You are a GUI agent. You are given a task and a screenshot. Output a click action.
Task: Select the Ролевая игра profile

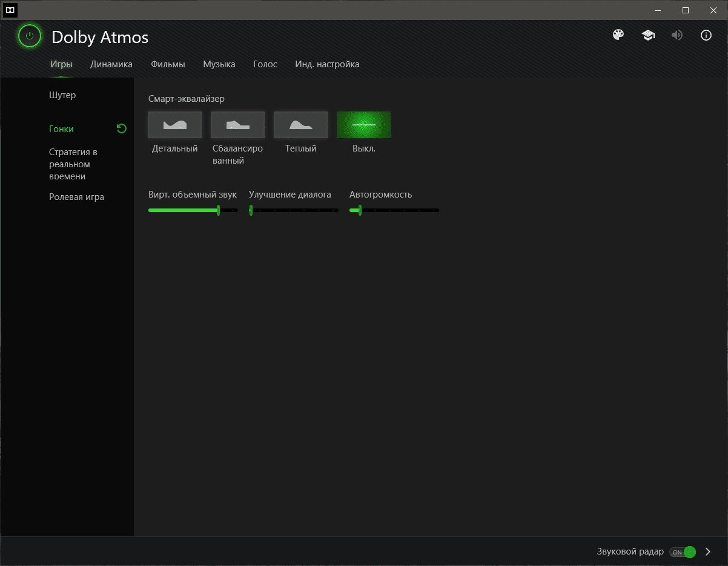(76, 197)
